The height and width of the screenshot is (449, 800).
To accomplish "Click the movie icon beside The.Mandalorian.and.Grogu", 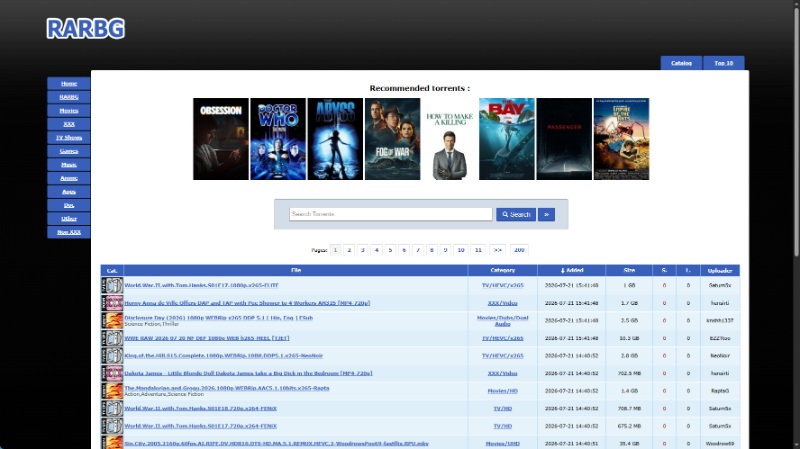I will (112, 391).
